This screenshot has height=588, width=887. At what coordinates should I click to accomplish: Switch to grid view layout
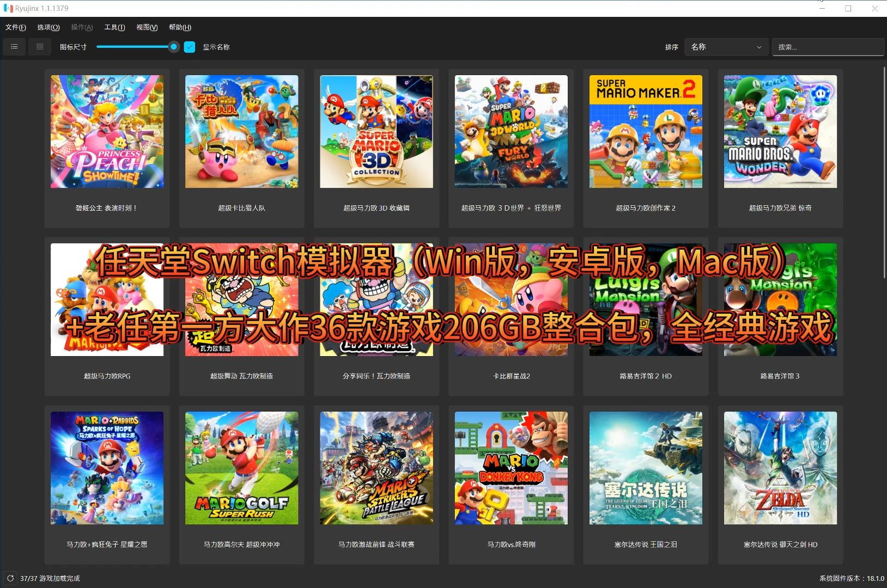tap(40, 47)
